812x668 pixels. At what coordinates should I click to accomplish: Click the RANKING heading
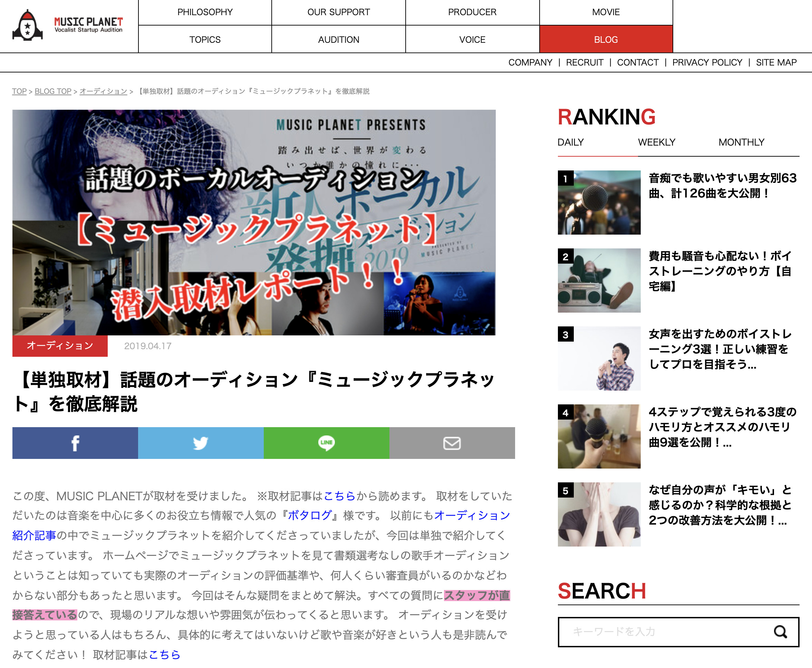point(606,117)
